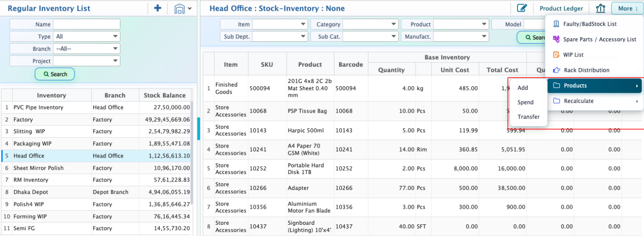Viewport: 644px width, 236px height.
Task: Expand the Recalculate submenu
Action: click(x=595, y=101)
